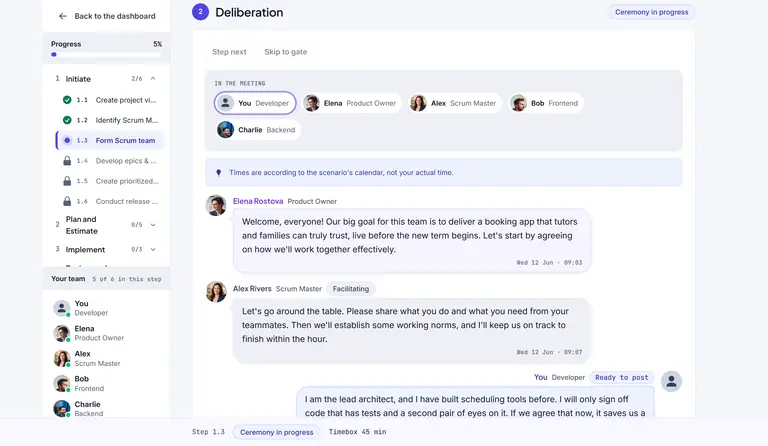Click Bob Frontend row in Your team

coord(106,383)
